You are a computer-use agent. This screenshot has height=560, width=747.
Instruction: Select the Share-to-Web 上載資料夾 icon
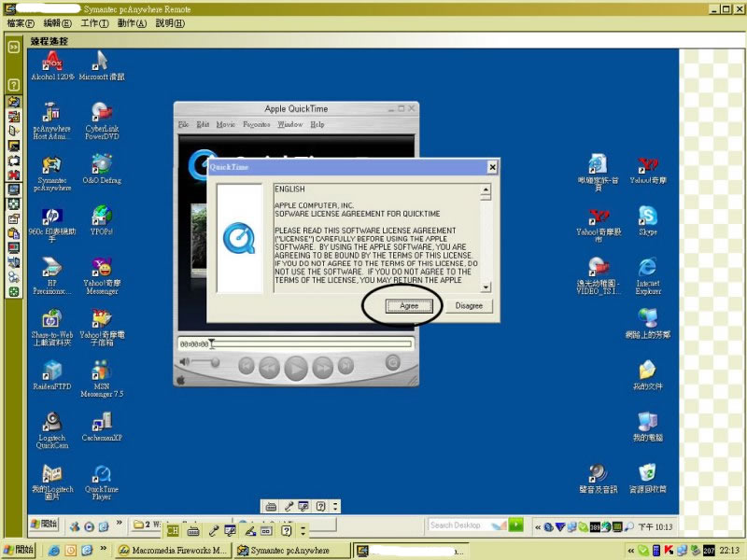click(52, 328)
